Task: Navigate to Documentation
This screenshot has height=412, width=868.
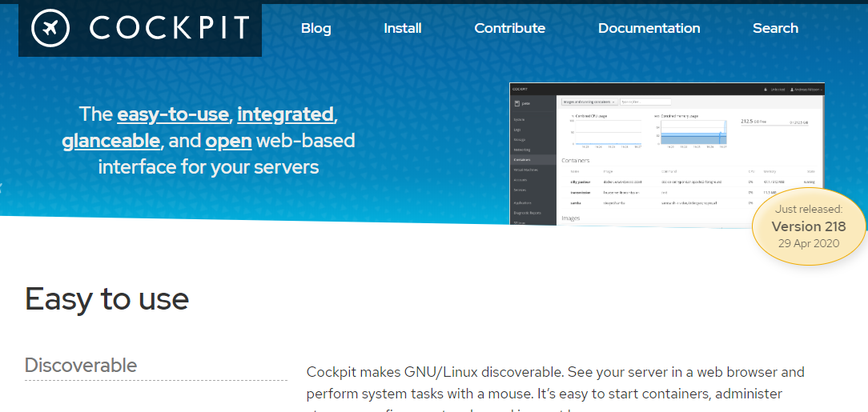Action: pyautogui.click(x=649, y=28)
